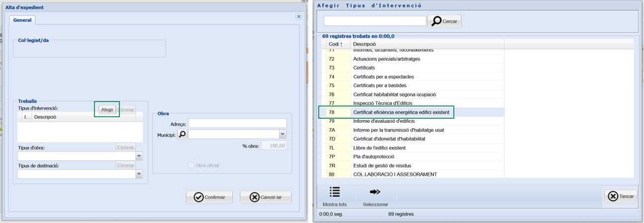Click the Afegir button for Tipus d'intervenció
This screenshot has height=223, width=644.
pyautogui.click(x=107, y=109)
